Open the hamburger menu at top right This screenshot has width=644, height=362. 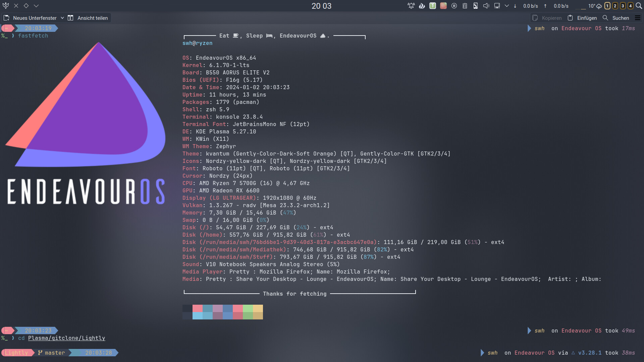[638, 18]
